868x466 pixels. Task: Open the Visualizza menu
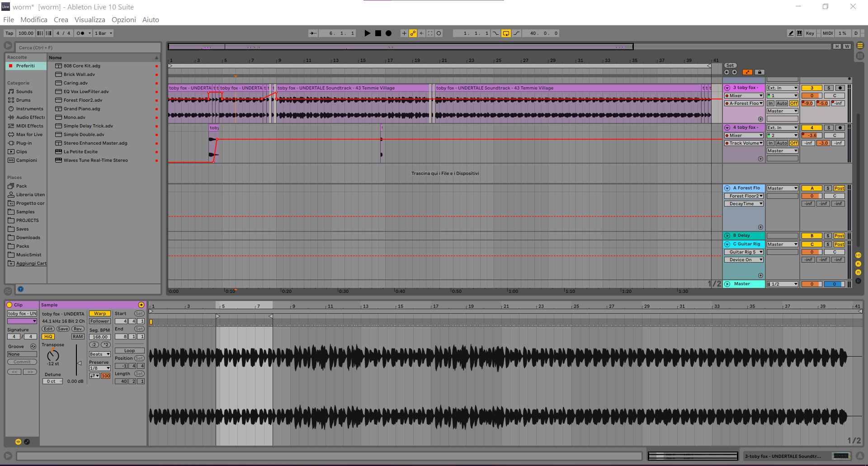coord(90,19)
